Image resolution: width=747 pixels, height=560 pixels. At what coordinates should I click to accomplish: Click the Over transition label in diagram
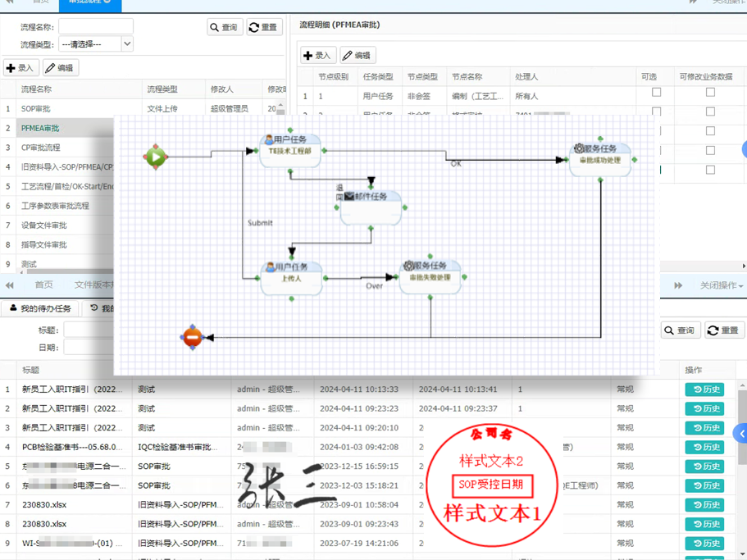374,285
